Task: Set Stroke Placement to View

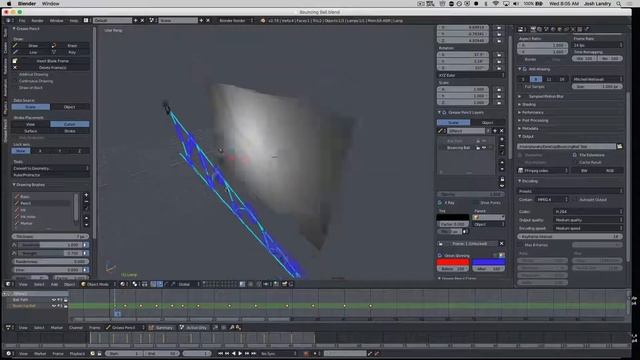Action: click(x=31, y=124)
